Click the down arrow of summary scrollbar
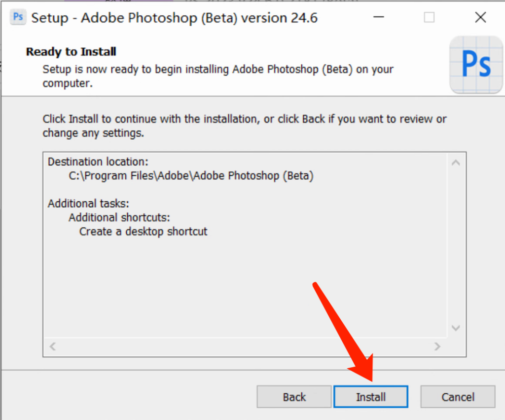The width and height of the screenshot is (505, 420). tap(456, 328)
